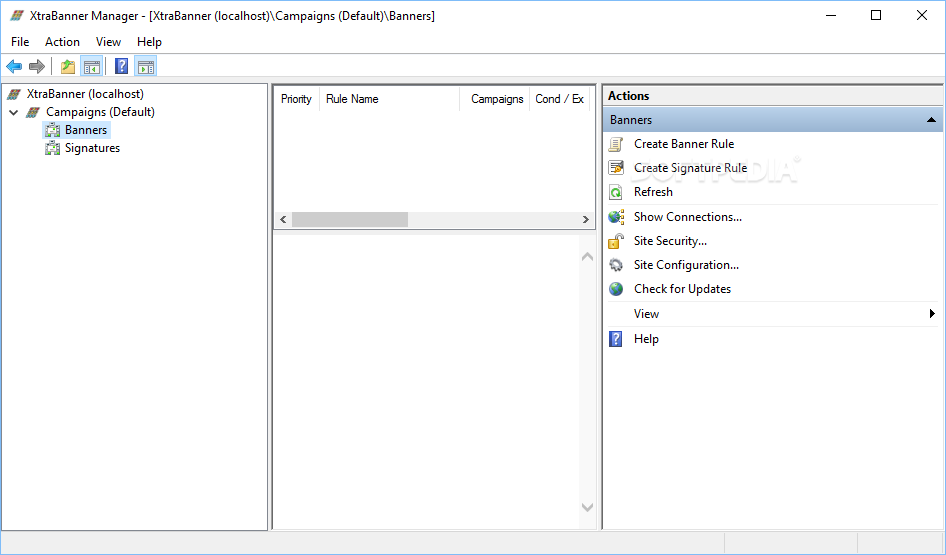Click the Back arrow toolbar icon
Screen dimensions: 946x555
pos(14,66)
